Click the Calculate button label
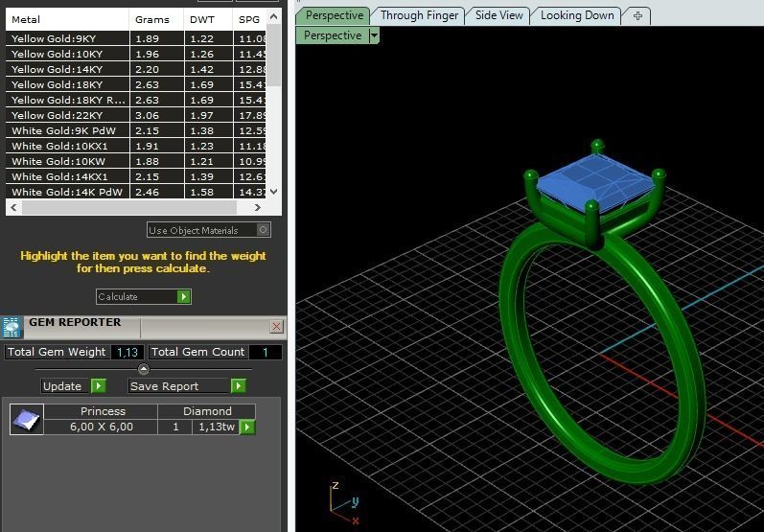 point(118,297)
